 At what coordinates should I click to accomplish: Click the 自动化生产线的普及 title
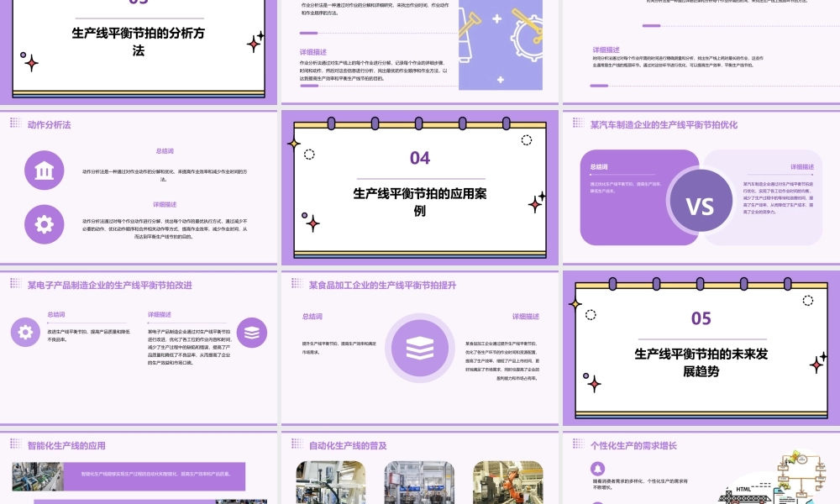(x=348, y=445)
